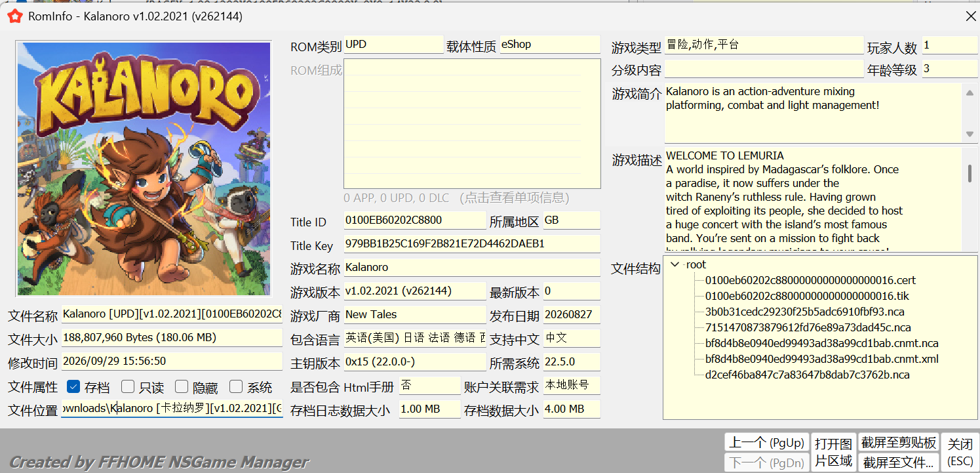The width and height of the screenshot is (980, 473).
Task: Click the 所属地区 field showing GB
Action: 571,220
